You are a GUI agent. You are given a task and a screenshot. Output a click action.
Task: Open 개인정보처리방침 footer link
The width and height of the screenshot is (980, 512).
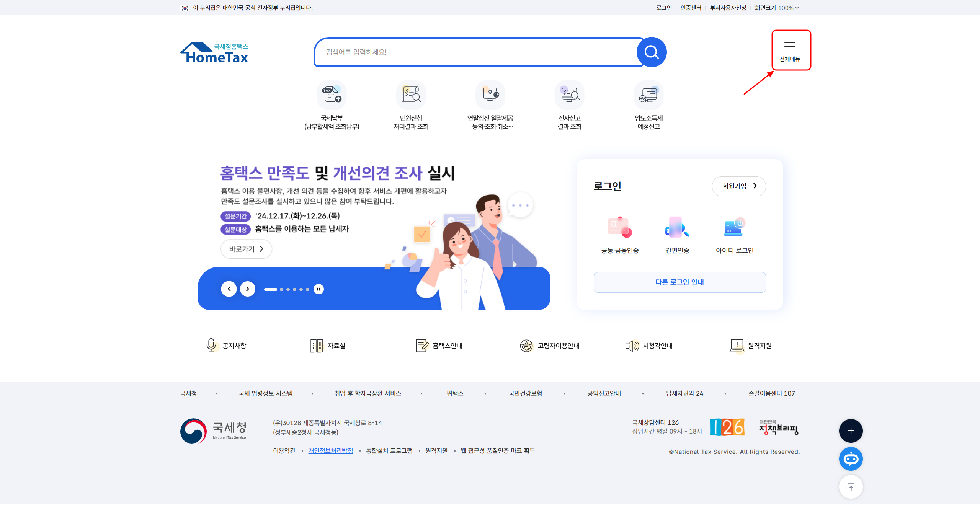(331, 451)
